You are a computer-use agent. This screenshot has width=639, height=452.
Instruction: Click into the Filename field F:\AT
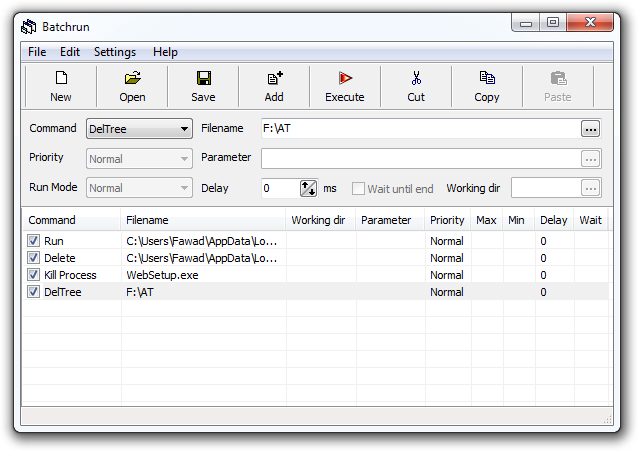pos(421,129)
